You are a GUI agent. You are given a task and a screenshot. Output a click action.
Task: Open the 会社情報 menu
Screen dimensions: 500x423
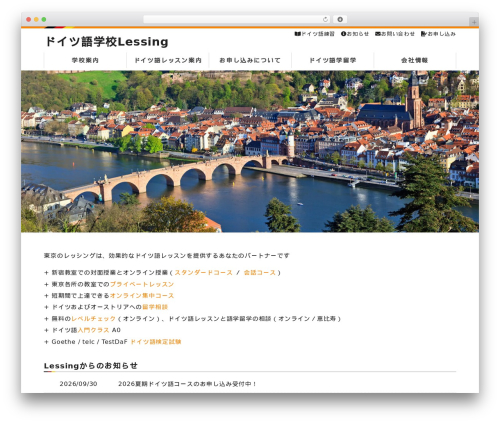415,60
